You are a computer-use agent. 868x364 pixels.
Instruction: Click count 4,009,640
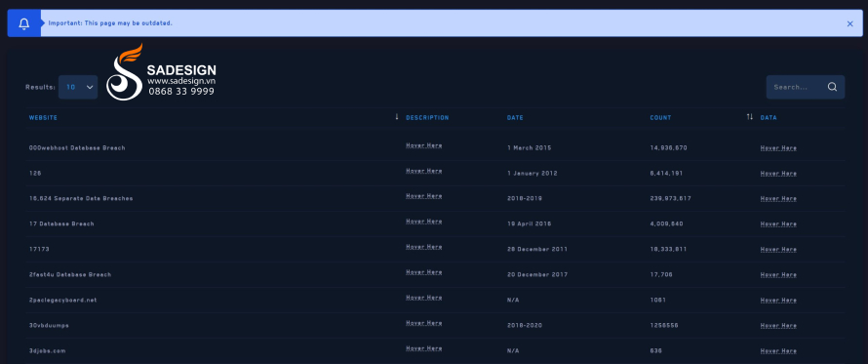(x=666, y=223)
